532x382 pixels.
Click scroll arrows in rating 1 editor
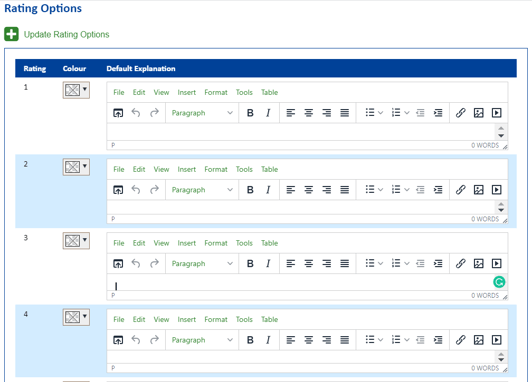click(x=501, y=132)
